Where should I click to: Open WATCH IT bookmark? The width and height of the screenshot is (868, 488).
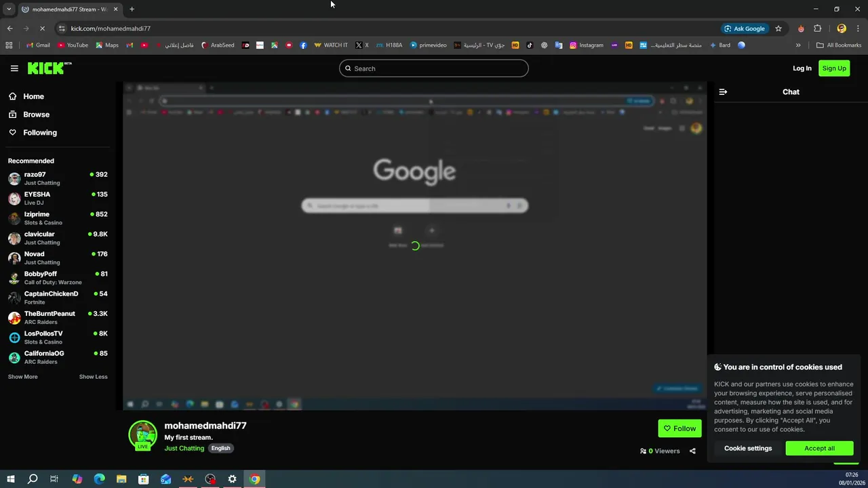[331, 45]
